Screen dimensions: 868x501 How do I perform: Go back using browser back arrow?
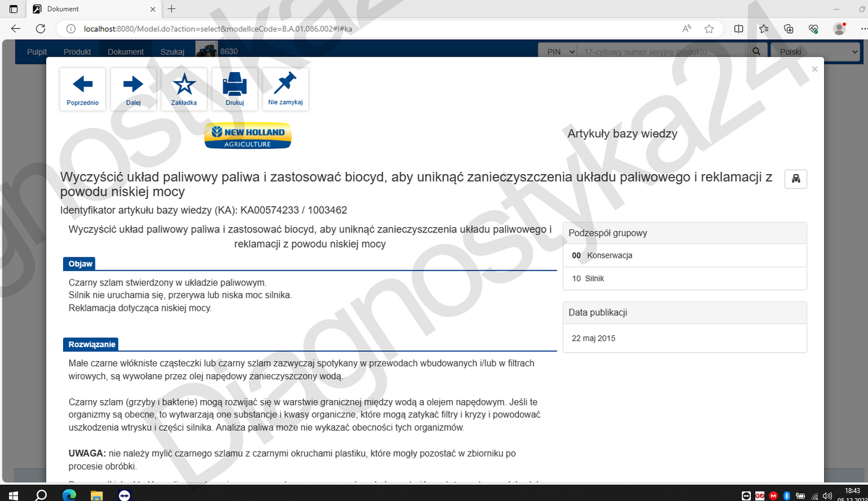click(x=16, y=28)
